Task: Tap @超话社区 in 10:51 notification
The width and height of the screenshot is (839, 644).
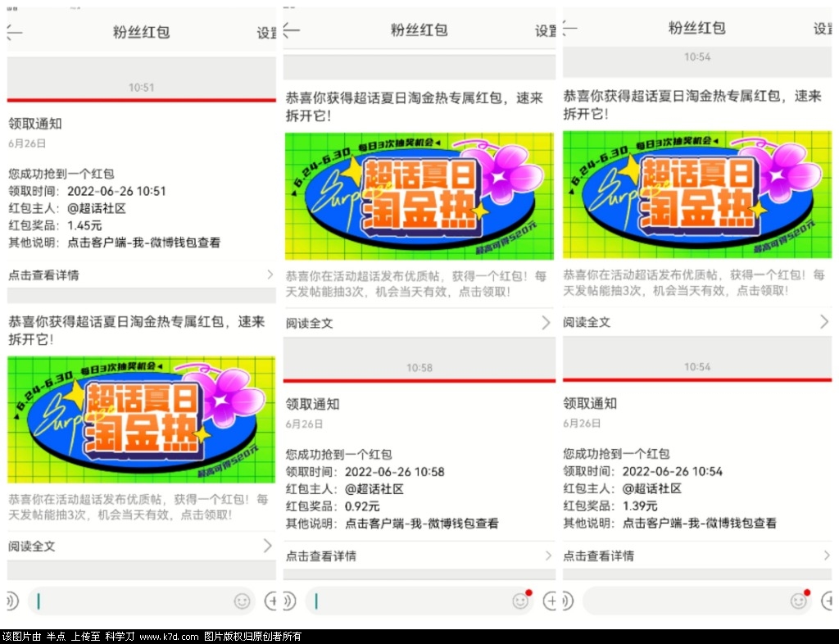Action: click(97, 208)
